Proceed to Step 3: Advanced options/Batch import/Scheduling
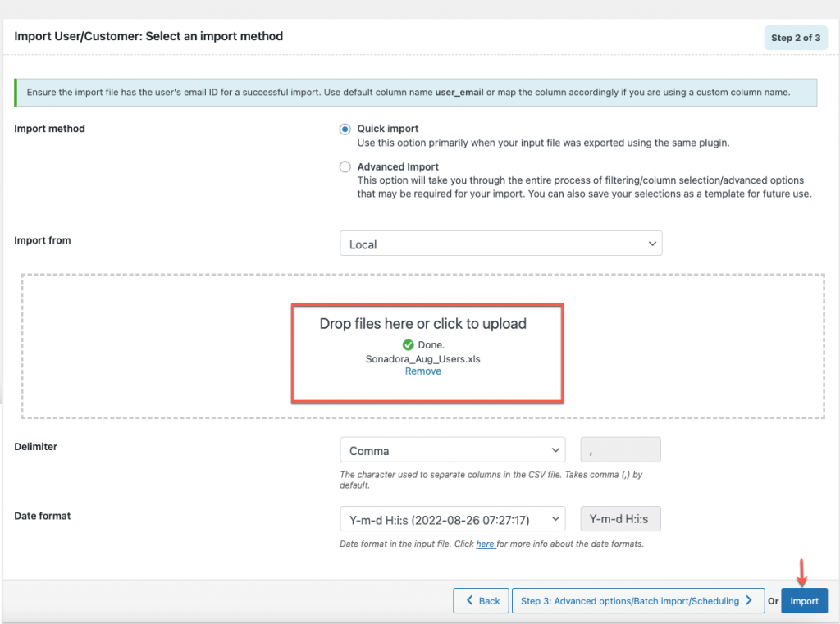Screen dimensions: 840x624 (638, 600)
